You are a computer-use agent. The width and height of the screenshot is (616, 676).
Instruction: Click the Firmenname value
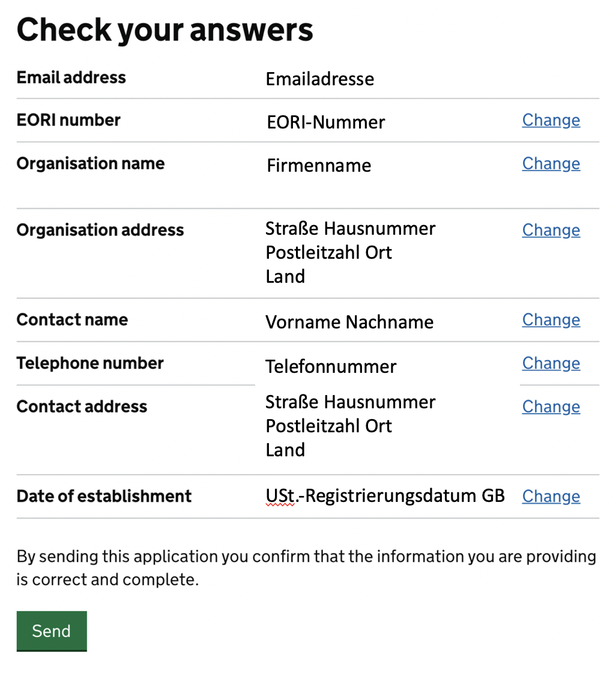pyautogui.click(x=319, y=166)
